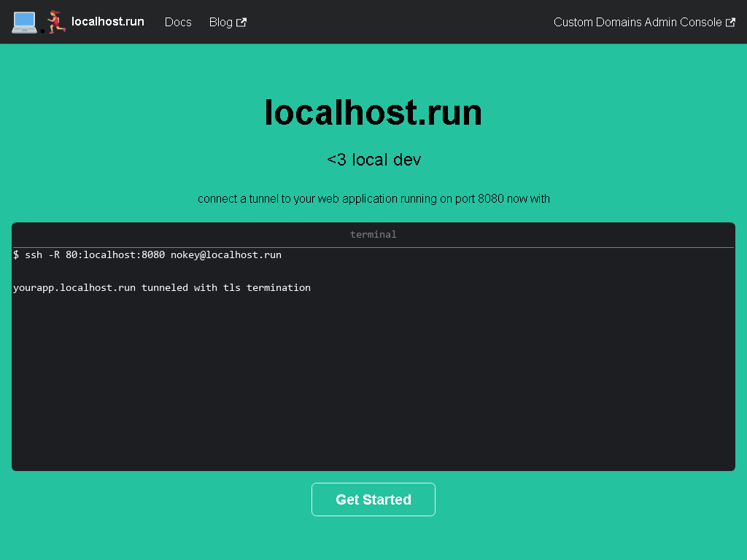
Task: Click the laptop emoji logo icon
Action: tap(24, 23)
